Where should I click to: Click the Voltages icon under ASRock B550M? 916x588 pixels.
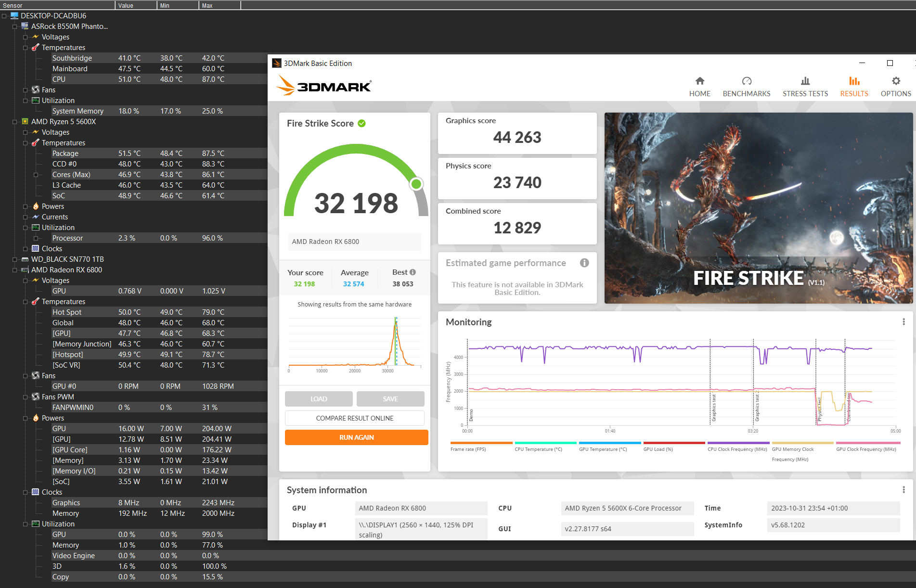tap(36, 37)
